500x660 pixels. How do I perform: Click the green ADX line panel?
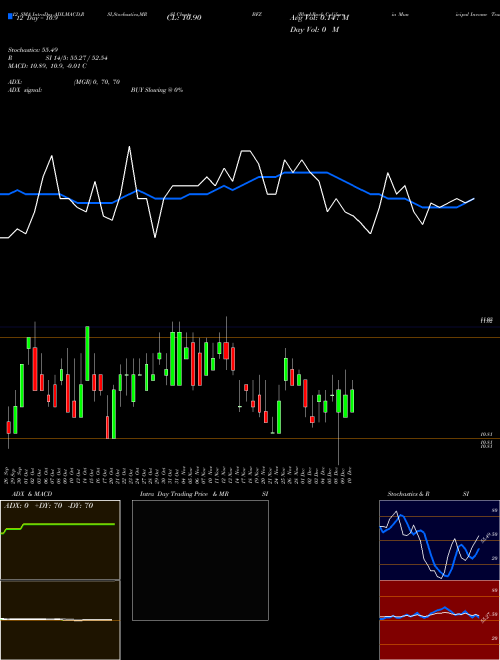click(x=60, y=540)
